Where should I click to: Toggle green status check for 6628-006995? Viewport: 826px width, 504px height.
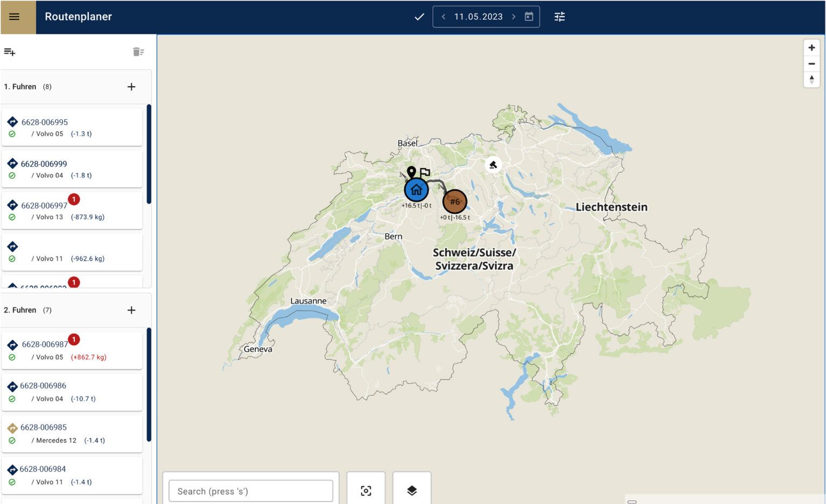[x=12, y=134]
